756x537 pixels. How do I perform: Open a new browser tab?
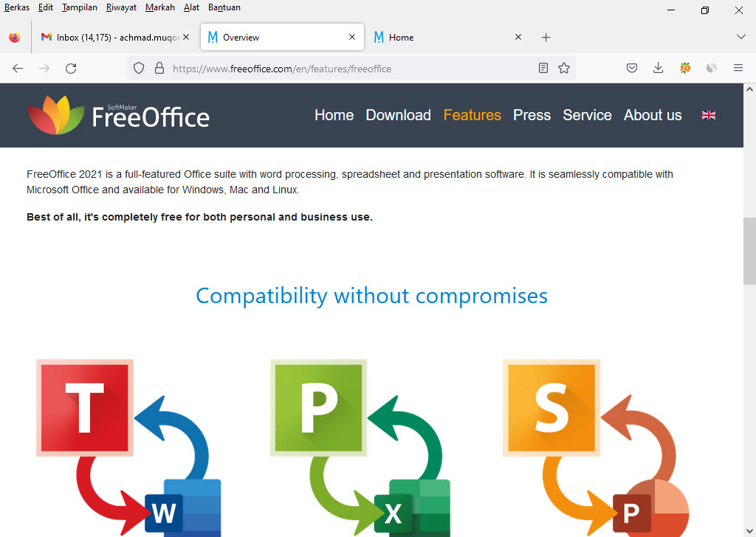pos(546,37)
